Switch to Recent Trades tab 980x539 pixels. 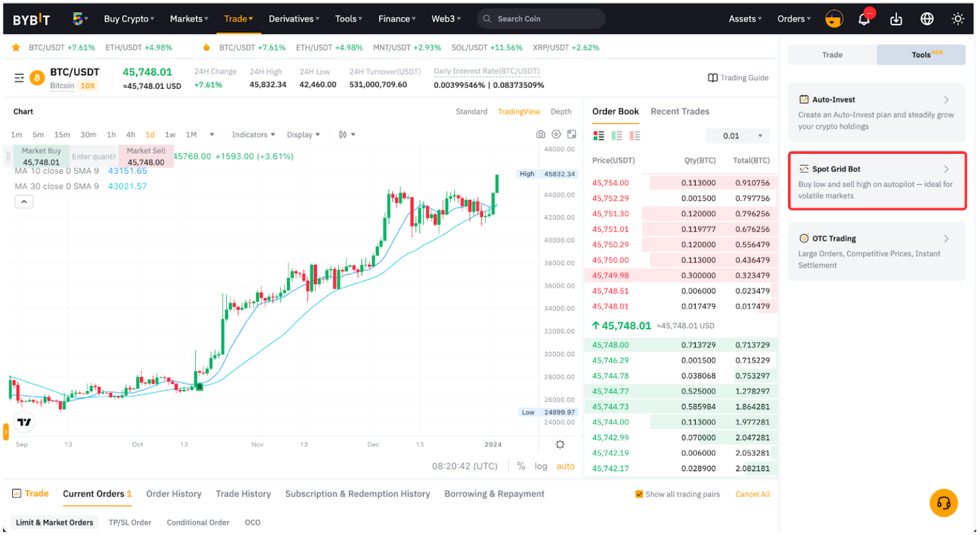pos(679,112)
